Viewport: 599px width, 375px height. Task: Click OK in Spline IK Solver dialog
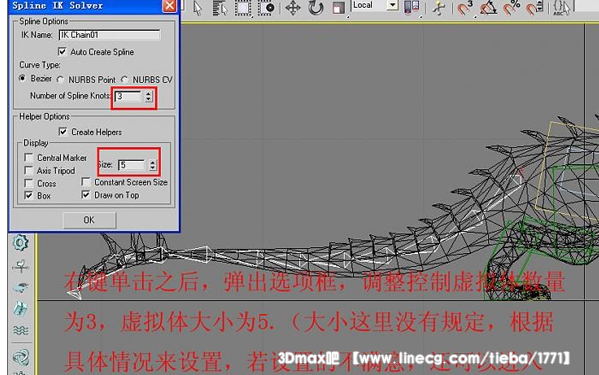(89, 220)
